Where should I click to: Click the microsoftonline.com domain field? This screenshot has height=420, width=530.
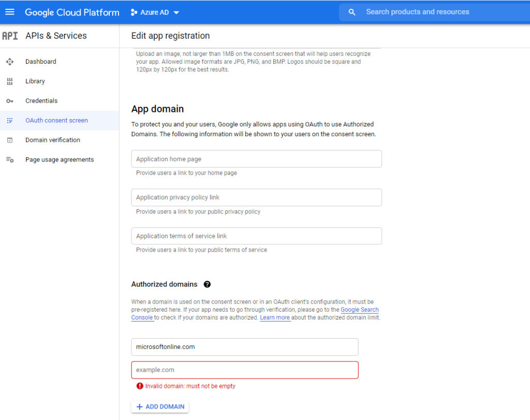pyautogui.click(x=245, y=347)
